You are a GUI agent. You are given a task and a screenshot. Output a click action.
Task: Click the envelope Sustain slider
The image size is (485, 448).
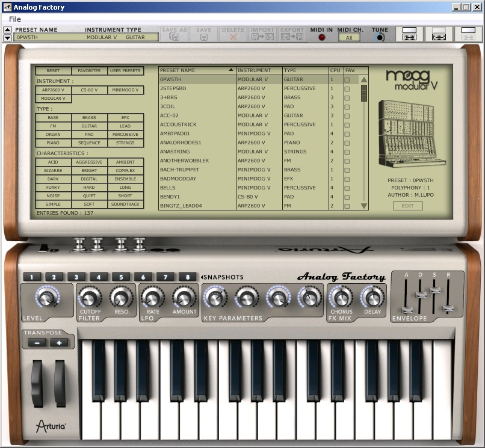(x=435, y=290)
